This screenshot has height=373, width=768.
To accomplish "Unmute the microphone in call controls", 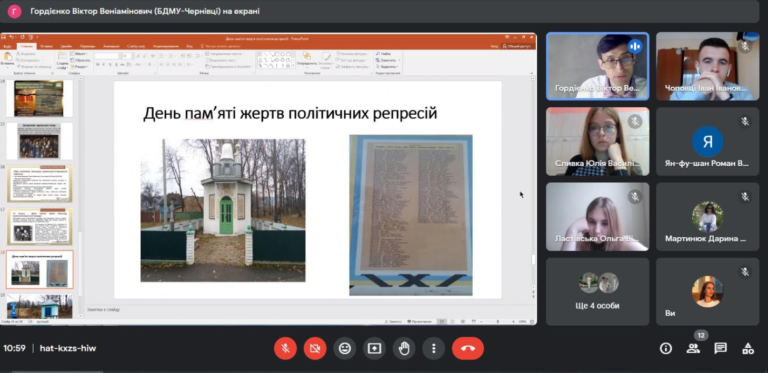I will (x=285, y=349).
